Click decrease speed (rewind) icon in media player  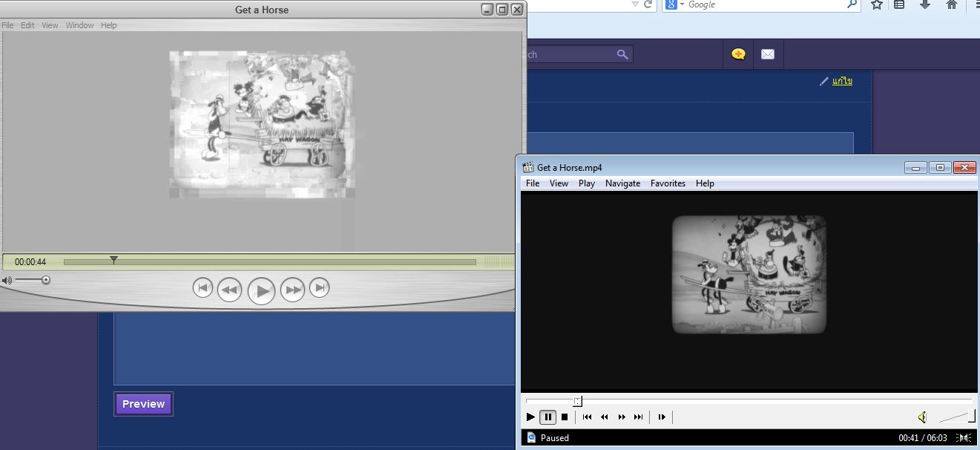605,417
